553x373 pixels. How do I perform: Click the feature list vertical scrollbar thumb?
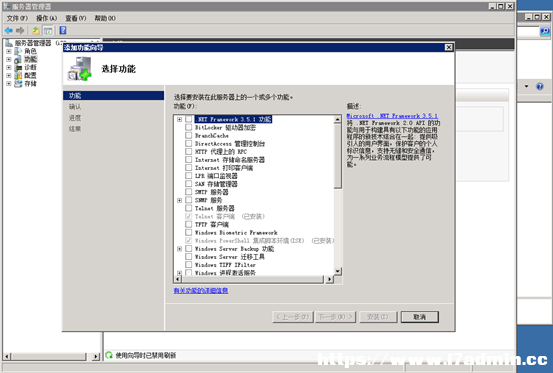(338, 156)
